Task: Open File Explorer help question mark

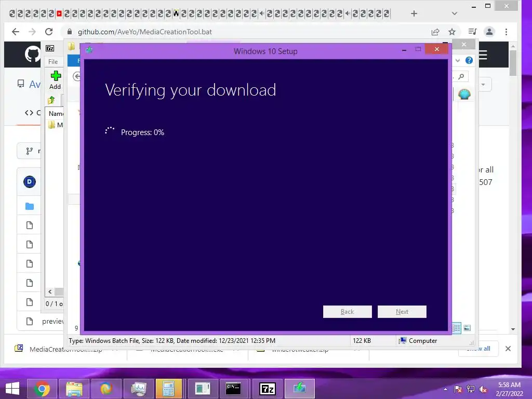Action: point(469,60)
